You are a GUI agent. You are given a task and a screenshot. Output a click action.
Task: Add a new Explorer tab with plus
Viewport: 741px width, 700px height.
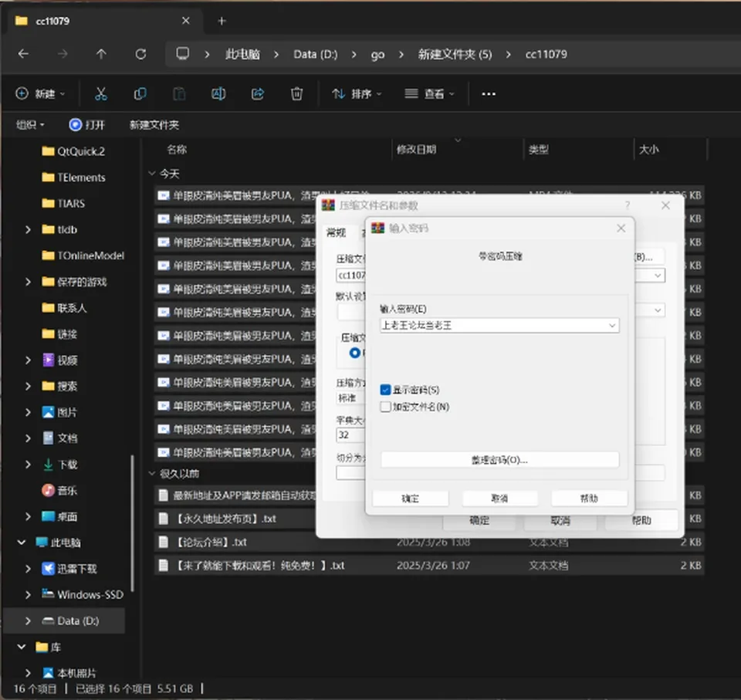(222, 21)
